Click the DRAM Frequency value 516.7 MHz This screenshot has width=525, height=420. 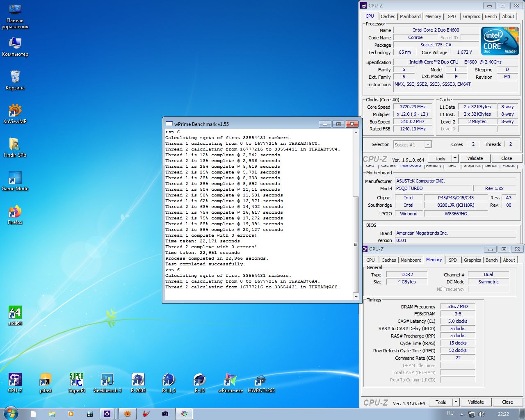pos(458,306)
